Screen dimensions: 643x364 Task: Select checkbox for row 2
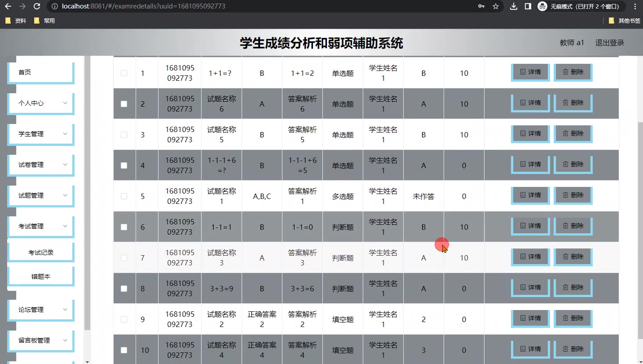[124, 104]
